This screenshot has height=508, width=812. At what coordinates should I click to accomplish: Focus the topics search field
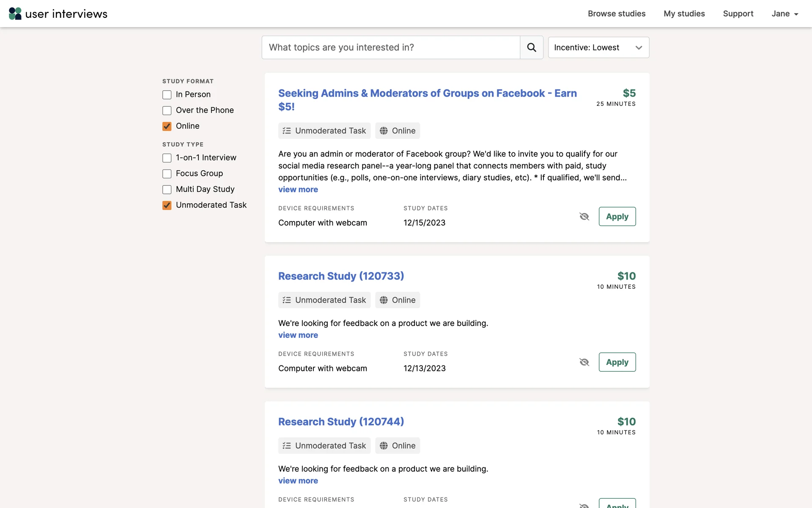391,47
